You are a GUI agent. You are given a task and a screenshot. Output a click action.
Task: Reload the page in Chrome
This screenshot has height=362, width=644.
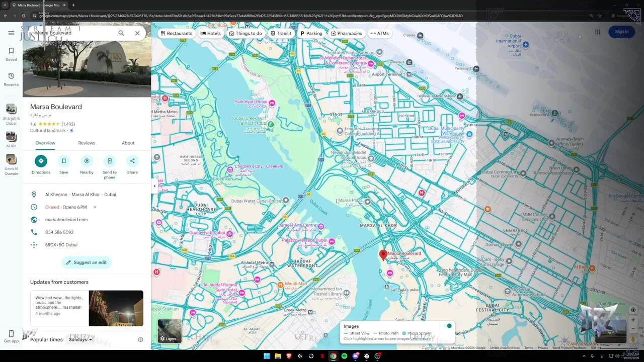tap(24, 16)
